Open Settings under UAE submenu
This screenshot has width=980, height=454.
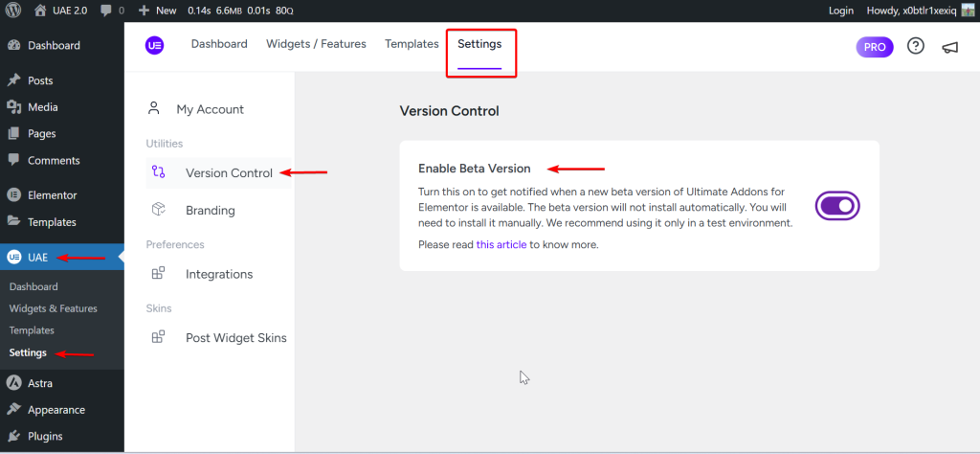coord(28,352)
